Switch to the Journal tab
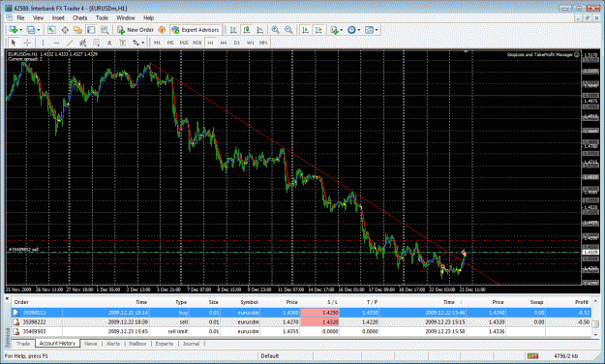 click(191, 344)
